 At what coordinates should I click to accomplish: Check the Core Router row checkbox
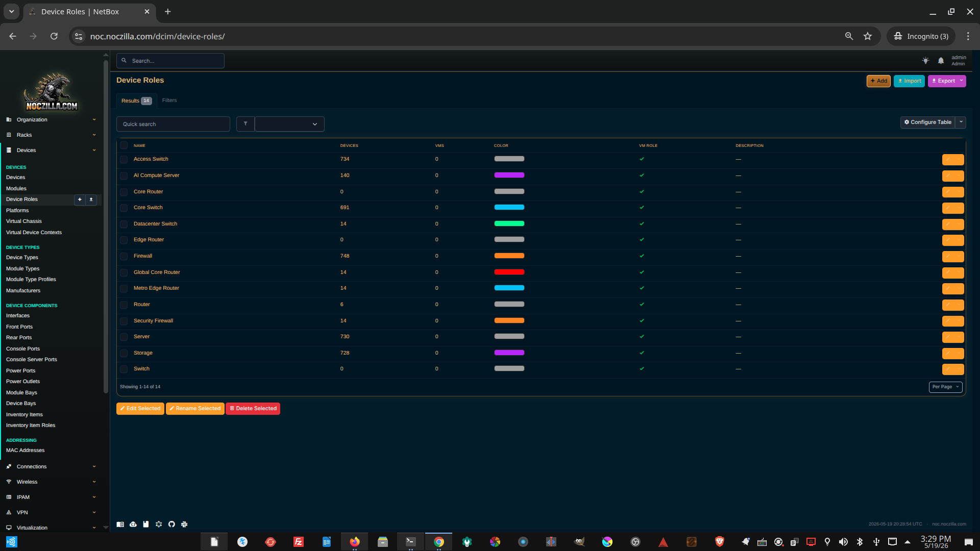pyautogui.click(x=124, y=192)
